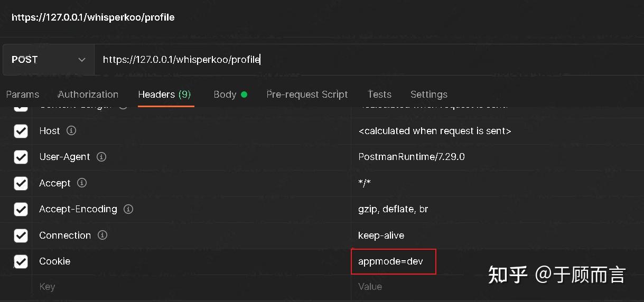
Task: Click the empty Value placeholder field
Action: (x=475, y=287)
